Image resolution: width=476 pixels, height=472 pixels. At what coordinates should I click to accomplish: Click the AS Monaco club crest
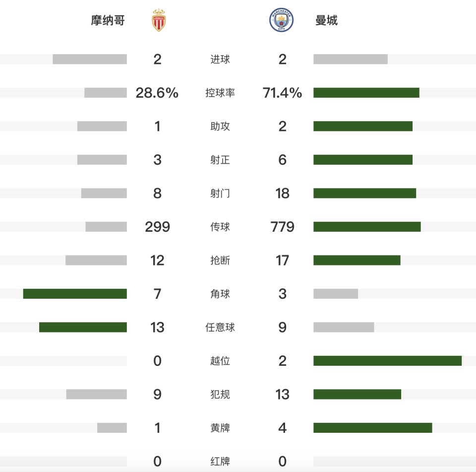coord(159,20)
